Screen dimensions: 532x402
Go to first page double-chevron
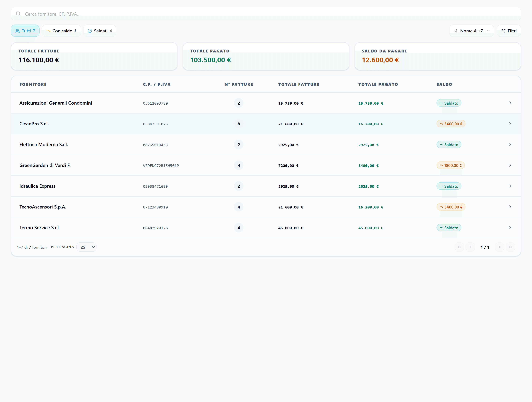pos(459,247)
